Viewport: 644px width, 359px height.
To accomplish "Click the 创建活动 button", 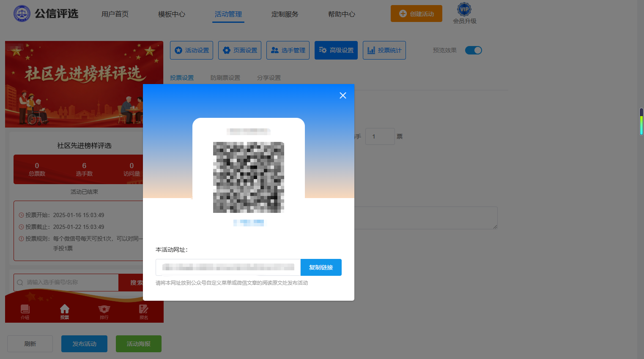I will click(x=417, y=14).
